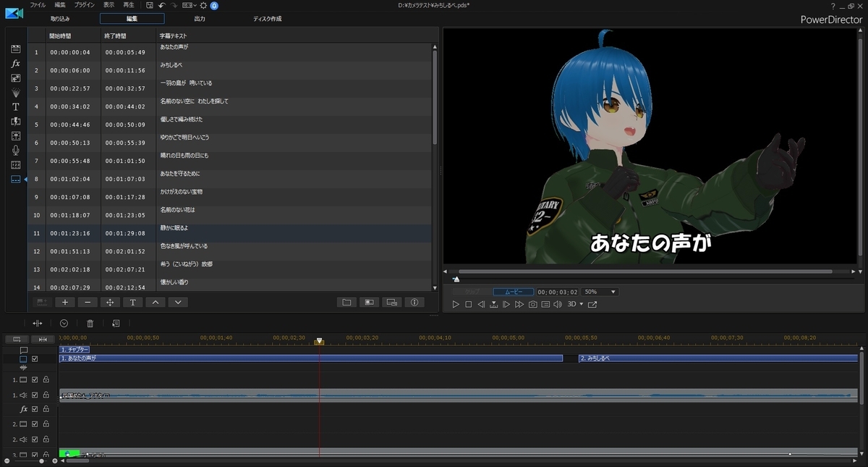Disable the subtitle track checkbox
Image resolution: width=868 pixels, height=467 pixels.
35,358
